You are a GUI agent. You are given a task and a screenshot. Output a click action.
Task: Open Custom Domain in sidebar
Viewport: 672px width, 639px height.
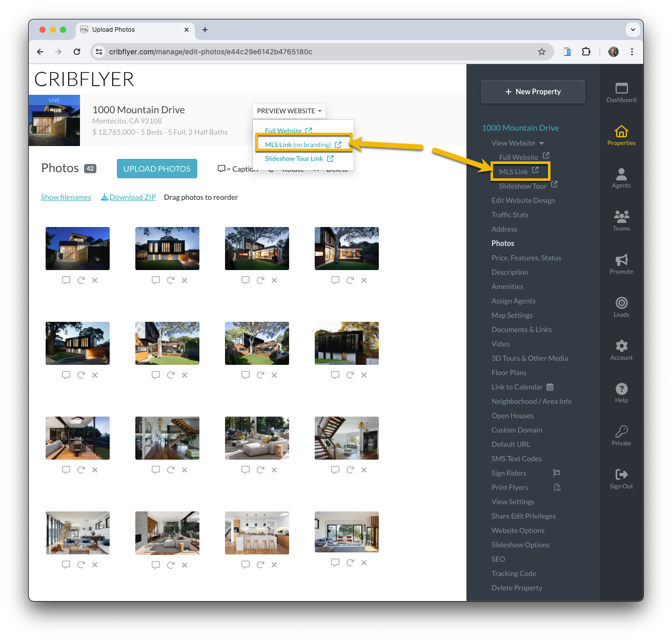(x=517, y=430)
